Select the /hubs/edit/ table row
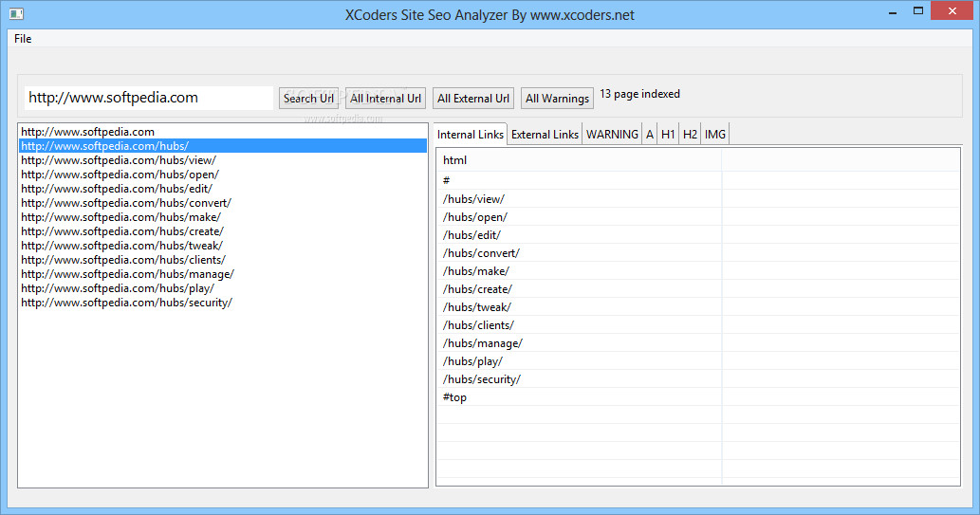The image size is (980, 515). pyautogui.click(x=697, y=235)
